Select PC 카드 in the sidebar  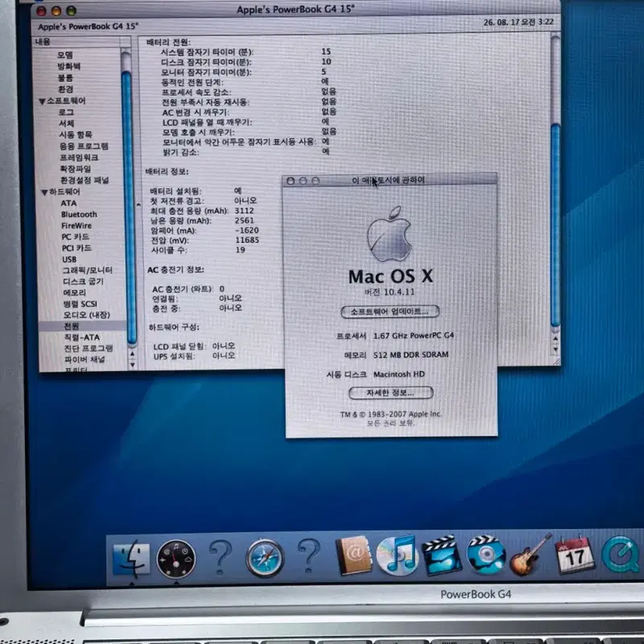[x=76, y=237]
